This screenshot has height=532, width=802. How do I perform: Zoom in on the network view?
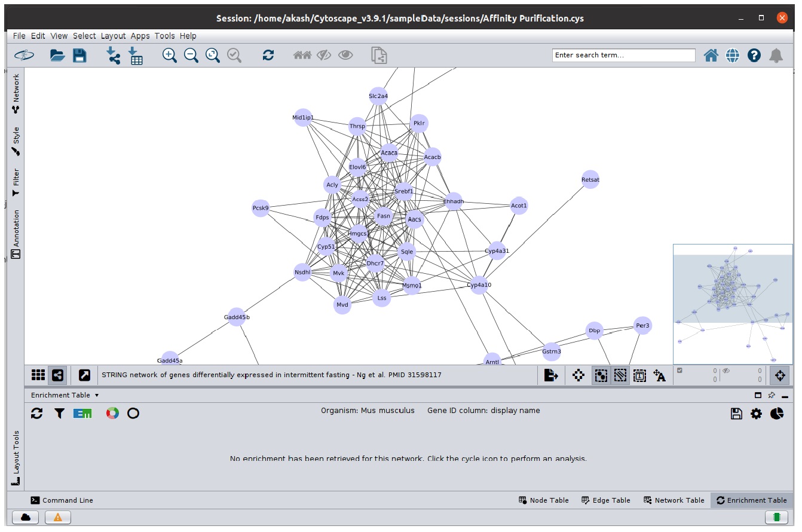coord(170,56)
